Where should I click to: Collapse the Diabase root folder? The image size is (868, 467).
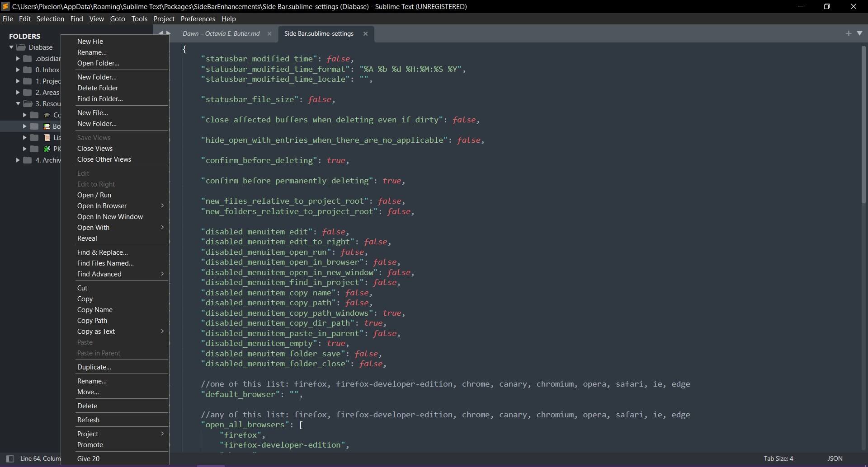click(11, 47)
